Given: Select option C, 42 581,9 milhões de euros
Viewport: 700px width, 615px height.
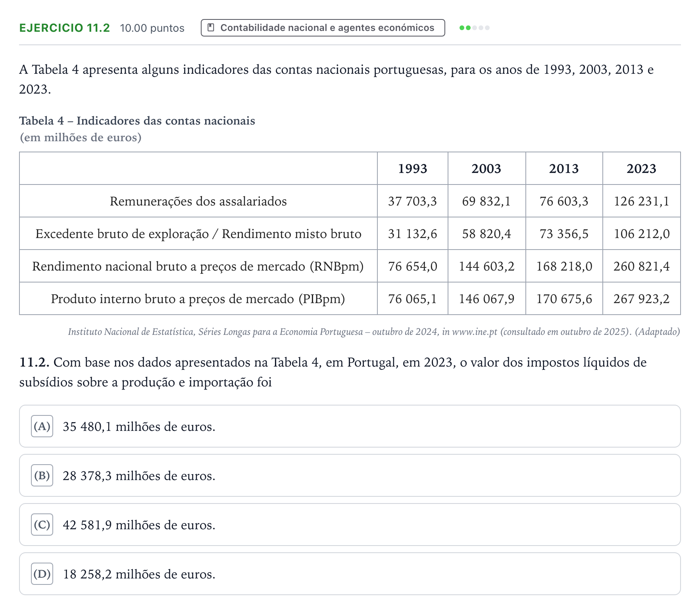Looking at the screenshot, I should (350, 525).
